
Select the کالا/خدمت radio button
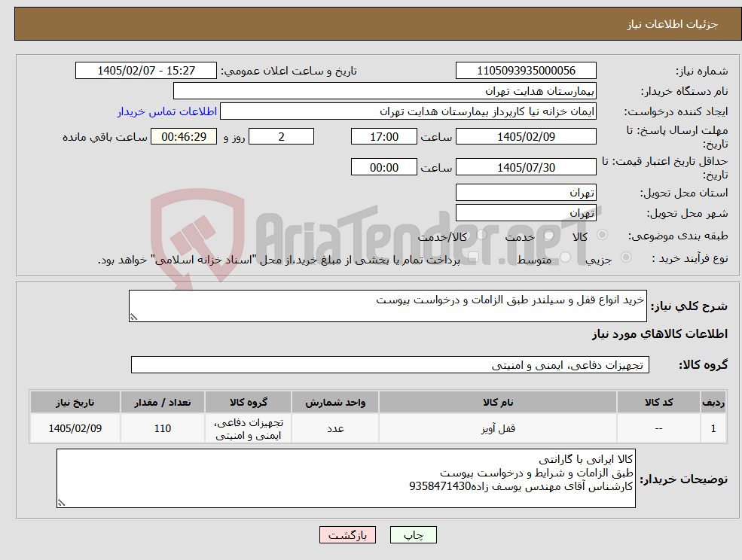point(482,235)
